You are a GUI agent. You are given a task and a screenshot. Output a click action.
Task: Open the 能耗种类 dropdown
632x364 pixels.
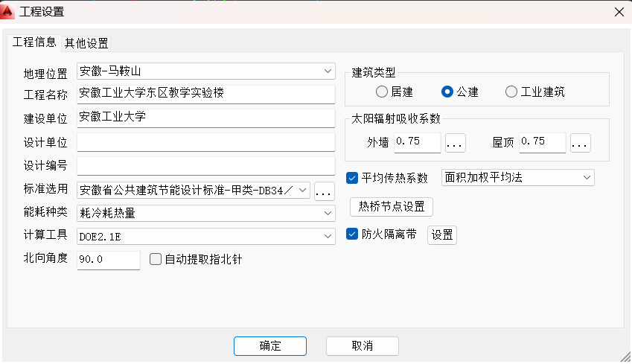206,213
